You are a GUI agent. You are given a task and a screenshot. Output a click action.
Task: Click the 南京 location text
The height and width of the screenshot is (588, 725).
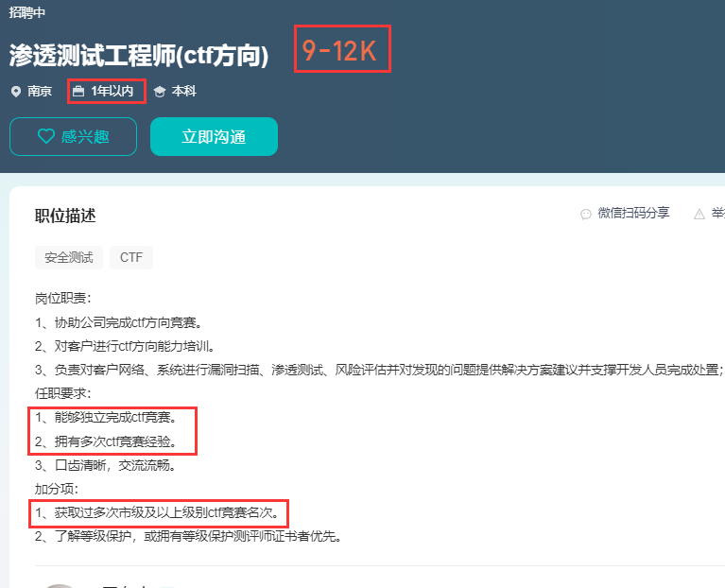(40, 91)
